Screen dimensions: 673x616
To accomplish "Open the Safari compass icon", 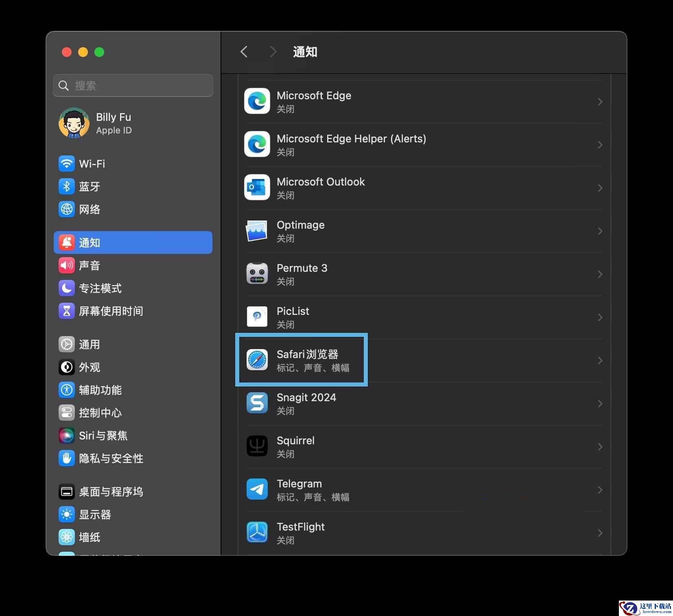I will 257,360.
